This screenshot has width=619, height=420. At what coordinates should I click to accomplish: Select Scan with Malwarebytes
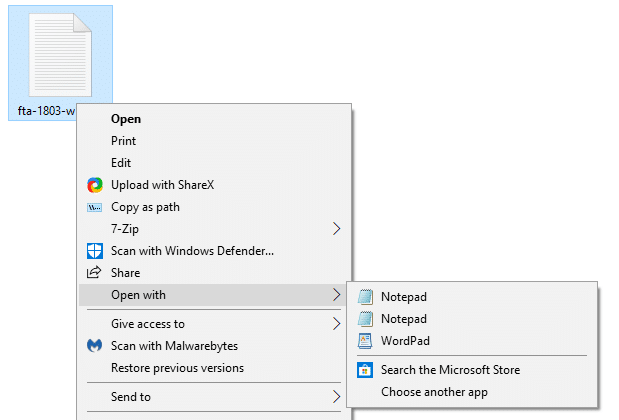(x=214, y=346)
